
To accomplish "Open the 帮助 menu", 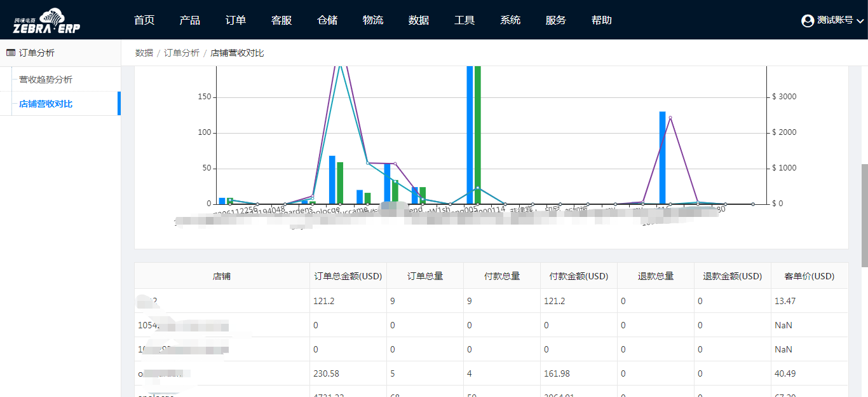I will pyautogui.click(x=602, y=20).
